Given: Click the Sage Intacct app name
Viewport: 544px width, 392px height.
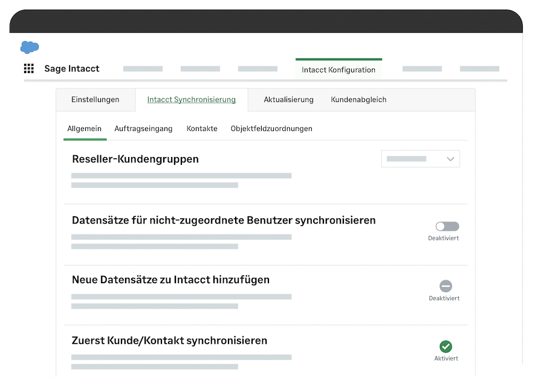Looking at the screenshot, I should (x=72, y=69).
